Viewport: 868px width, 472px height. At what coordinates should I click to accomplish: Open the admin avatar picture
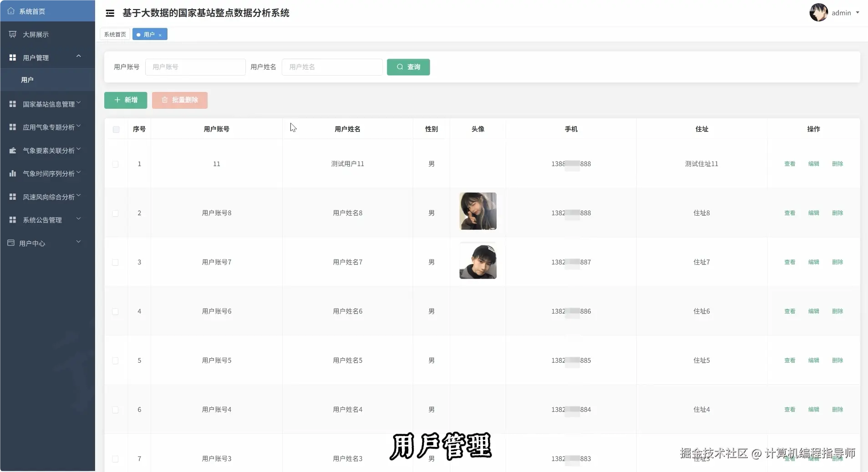pyautogui.click(x=818, y=13)
